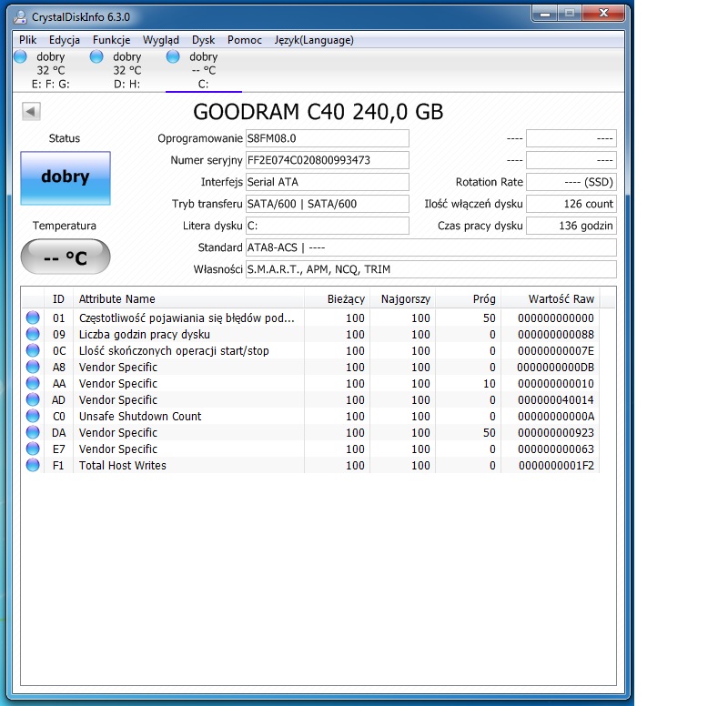Open the Dysk menu

203,40
